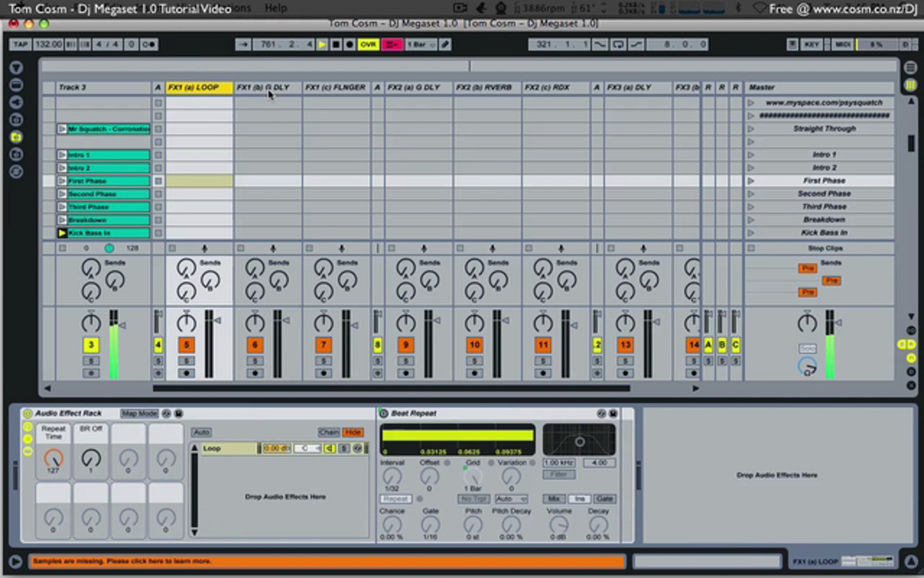Click the Hot-Swap icon on Audio Effect Rack
The width and height of the screenshot is (924, 578).
coord(166,413)
